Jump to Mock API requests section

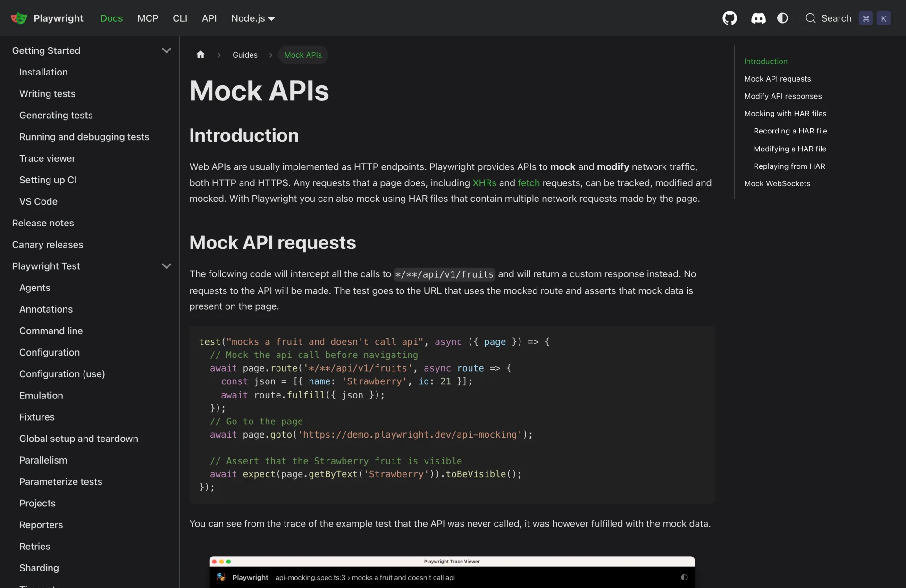pos(777,79)
